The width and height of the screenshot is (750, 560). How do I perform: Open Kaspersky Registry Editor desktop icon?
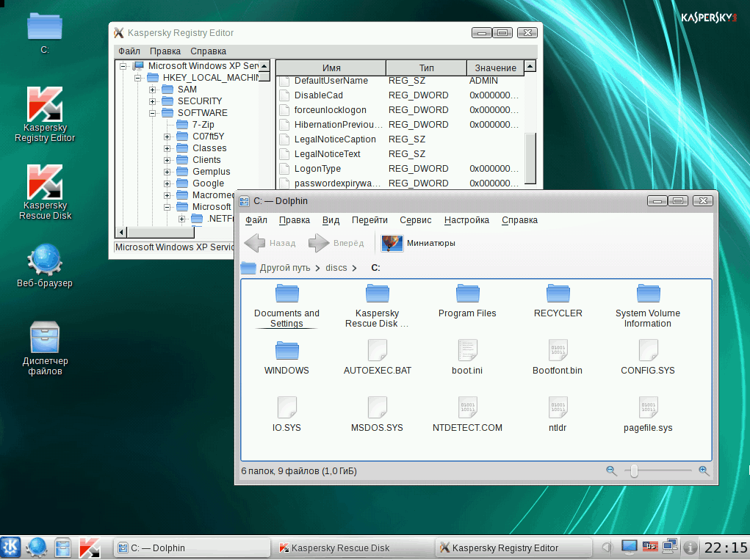(45, 106)
